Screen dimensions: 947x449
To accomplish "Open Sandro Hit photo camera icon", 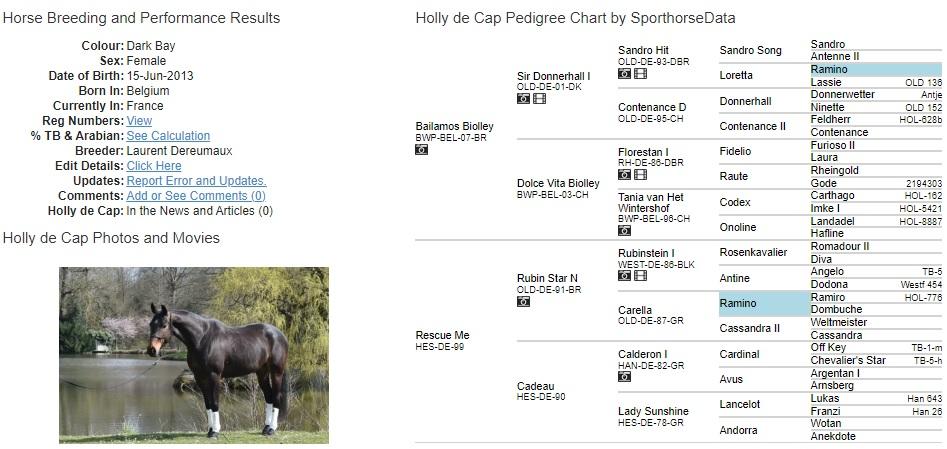I will click(x=624, y=73).
